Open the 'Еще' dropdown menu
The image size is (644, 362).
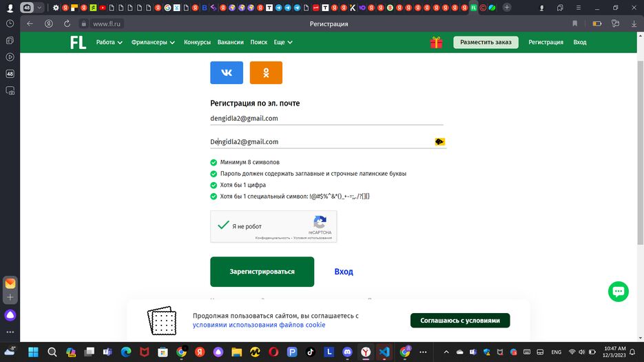coord(282,42)
